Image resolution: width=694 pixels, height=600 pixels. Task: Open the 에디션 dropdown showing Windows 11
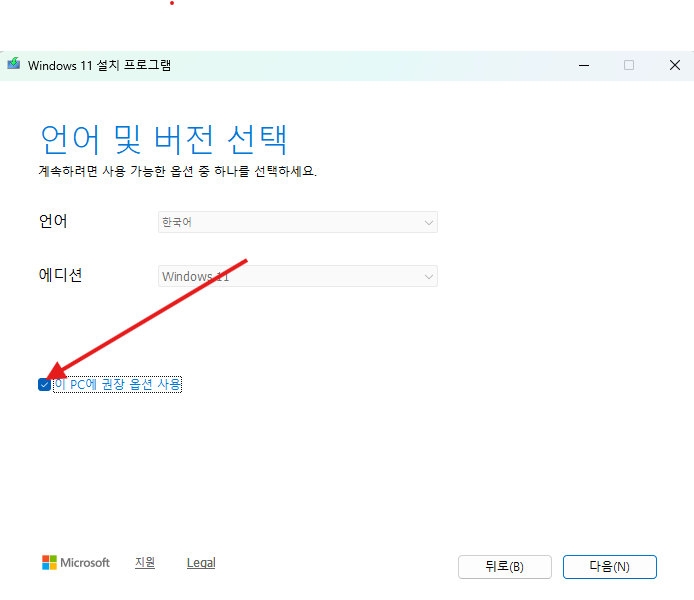click(x=298, y=276)
